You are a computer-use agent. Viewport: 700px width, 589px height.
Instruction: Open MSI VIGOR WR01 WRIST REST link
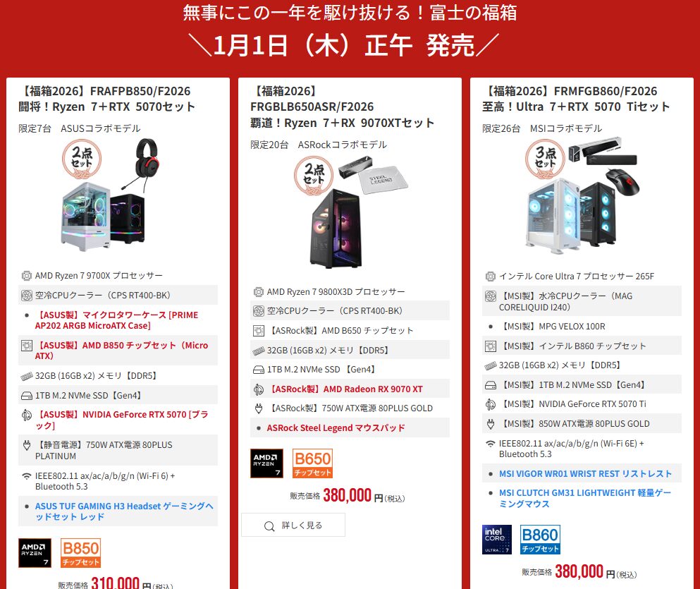point(585,473)
